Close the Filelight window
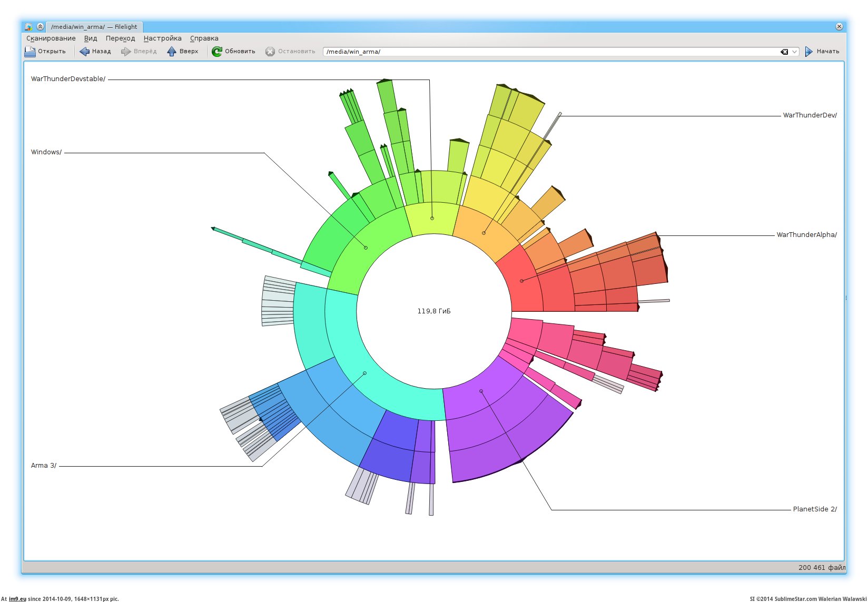 [x=839, y=27]
